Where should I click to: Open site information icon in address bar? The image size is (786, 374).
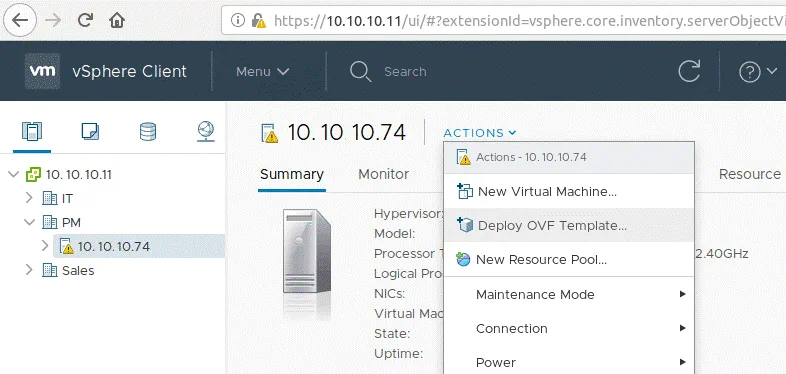point(238,20)
